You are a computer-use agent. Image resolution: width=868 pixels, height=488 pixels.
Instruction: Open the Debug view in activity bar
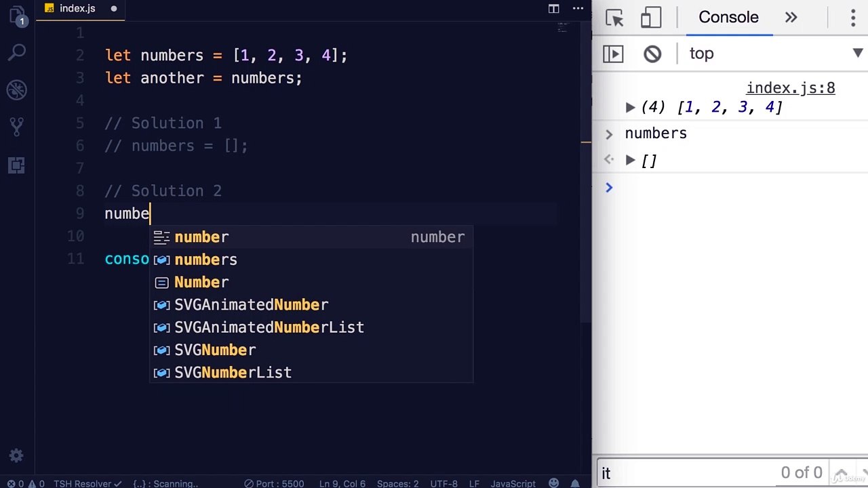(17, 89)
